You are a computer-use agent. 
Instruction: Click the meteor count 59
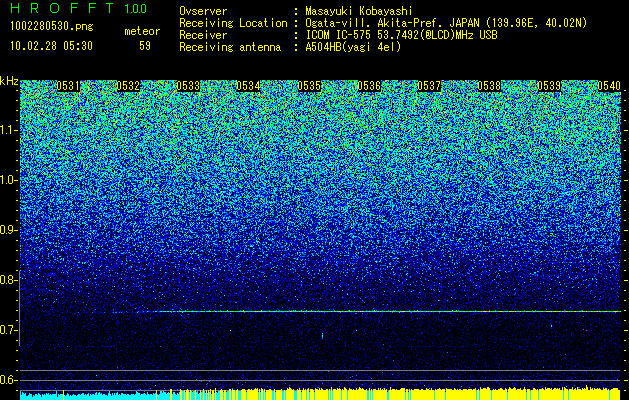(x=145, y=46)
